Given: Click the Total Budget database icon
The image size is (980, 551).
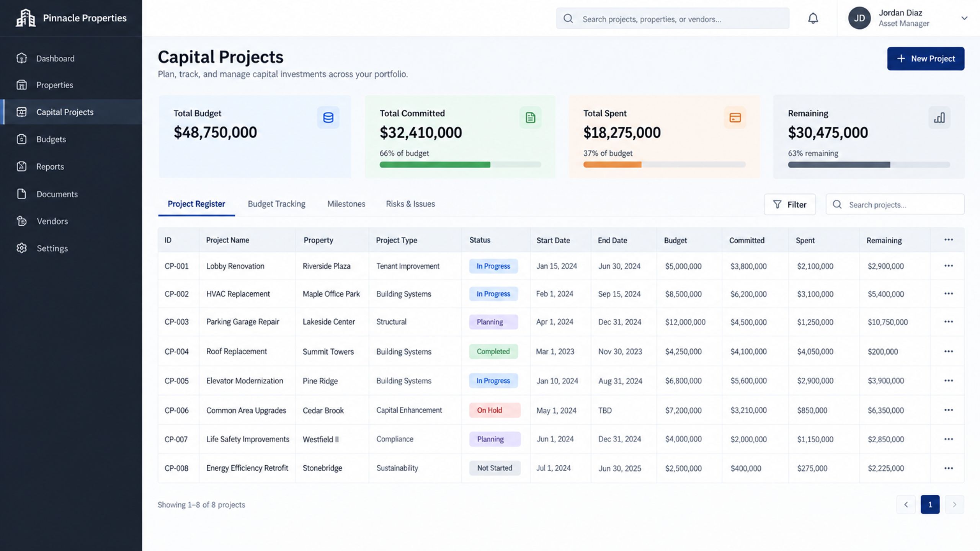Looking at the screenshot, I should (328, 117).
